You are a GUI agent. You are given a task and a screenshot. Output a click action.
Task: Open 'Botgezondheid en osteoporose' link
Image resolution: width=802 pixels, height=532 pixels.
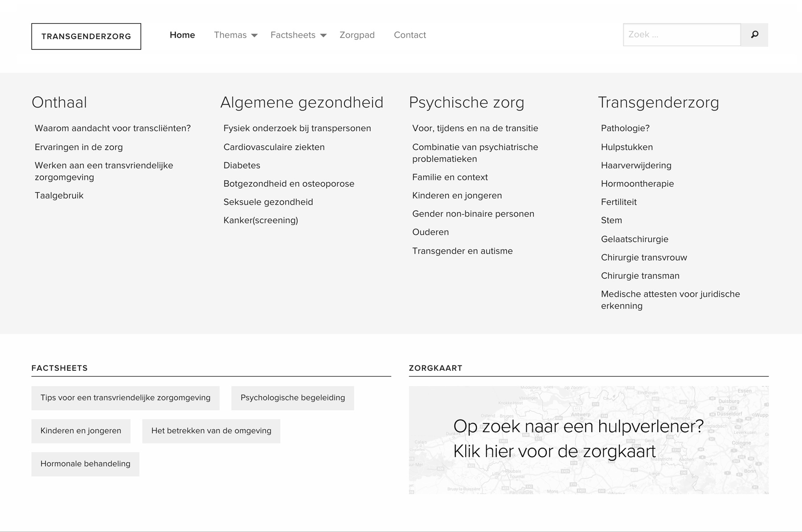[x=289, y=184]
